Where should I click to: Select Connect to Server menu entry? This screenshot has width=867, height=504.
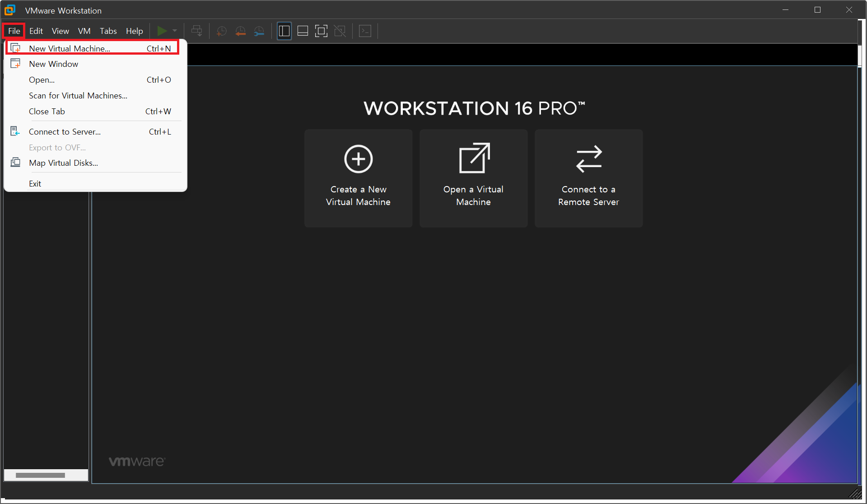[65, 131]
